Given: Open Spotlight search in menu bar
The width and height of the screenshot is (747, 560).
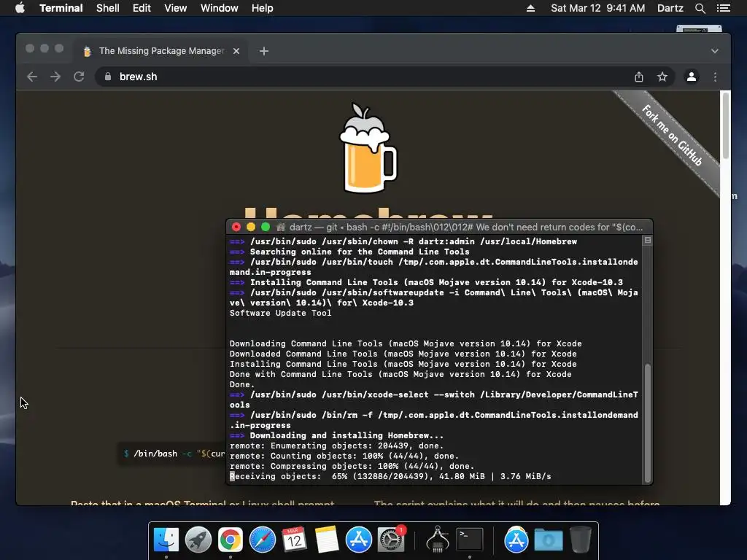Looking at the screenshot, I should (700, 8).
